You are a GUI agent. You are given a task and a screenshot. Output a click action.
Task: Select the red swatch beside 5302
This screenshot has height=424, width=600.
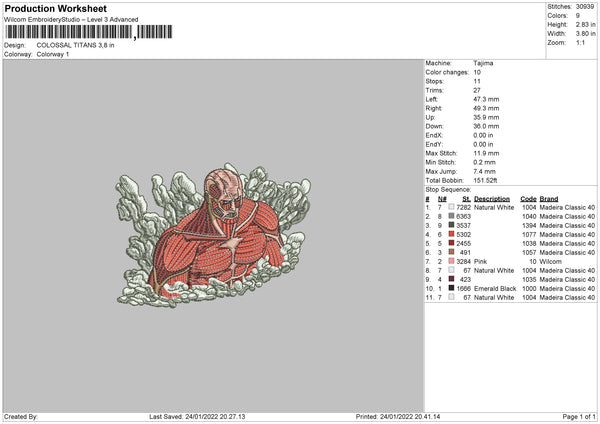[452, 234]
